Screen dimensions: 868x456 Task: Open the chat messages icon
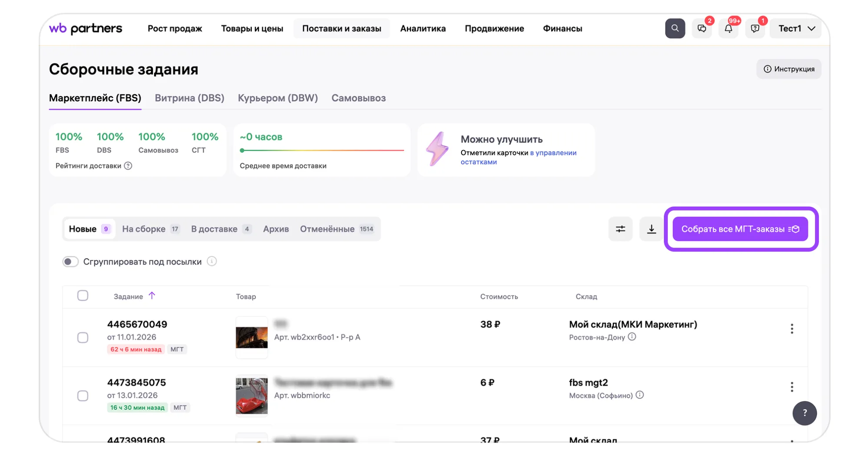click(x=701, y=29)
